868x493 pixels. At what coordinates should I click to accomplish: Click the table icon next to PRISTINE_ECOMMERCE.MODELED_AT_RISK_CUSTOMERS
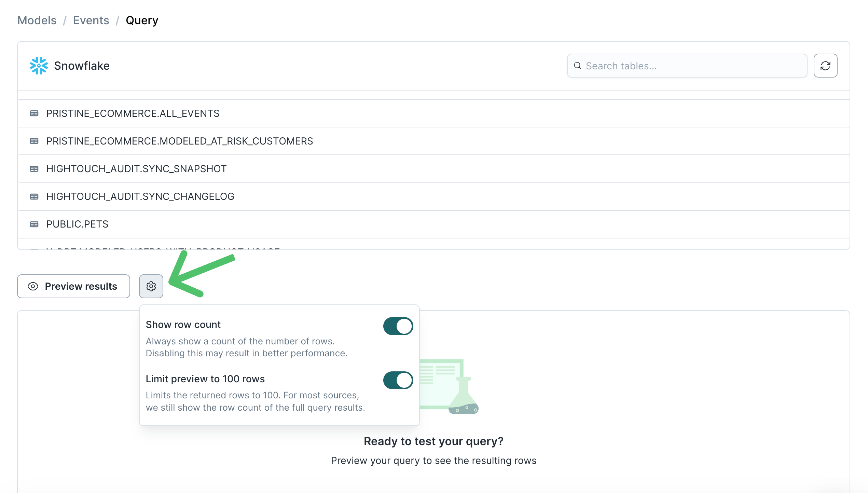pos(34,141)
